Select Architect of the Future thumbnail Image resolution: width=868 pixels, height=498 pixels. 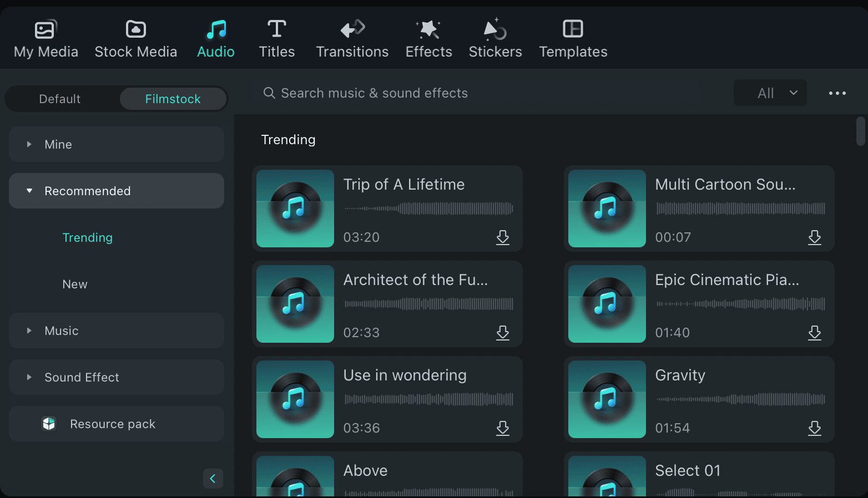coord(295,304)
